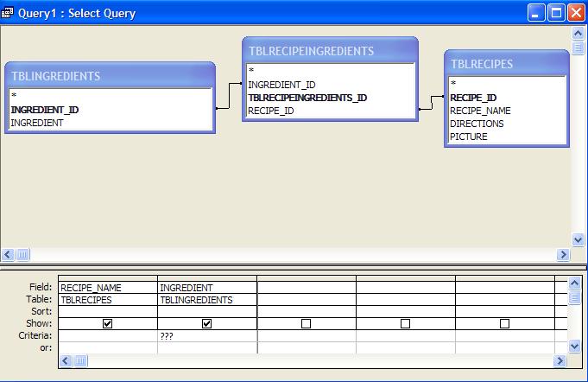Click Table cell showing TBLINGREDIENTS
This screenshot has height=382, width=588.
click(207, 300)
